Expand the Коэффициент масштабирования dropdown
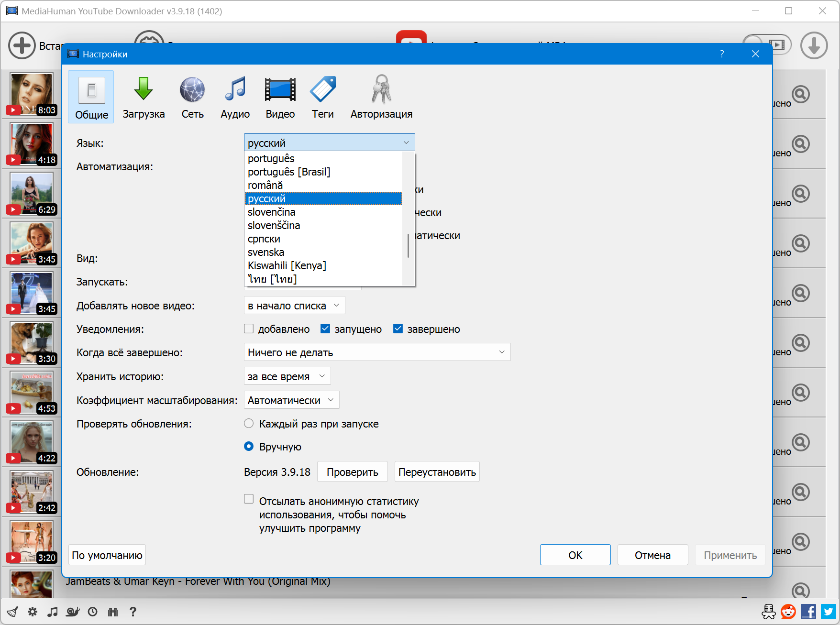 tap(291, 400)
